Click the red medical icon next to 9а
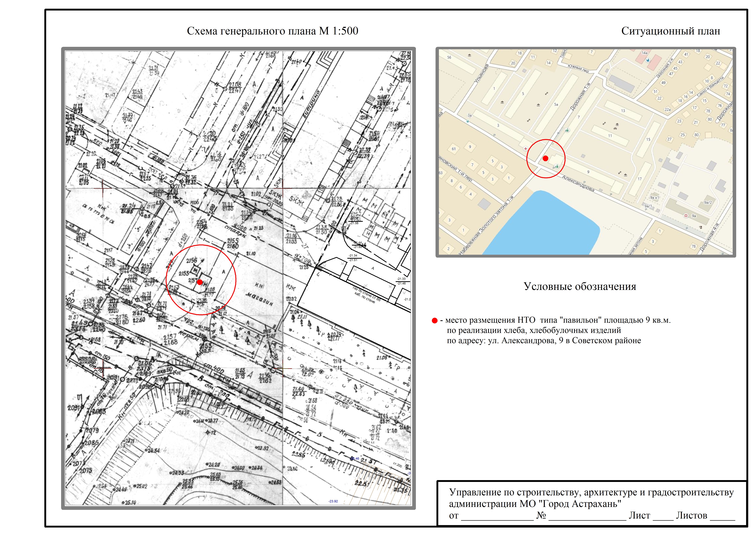Image resolution: width=756 pixels, height=535 pixels. click(x=686, y=216)
